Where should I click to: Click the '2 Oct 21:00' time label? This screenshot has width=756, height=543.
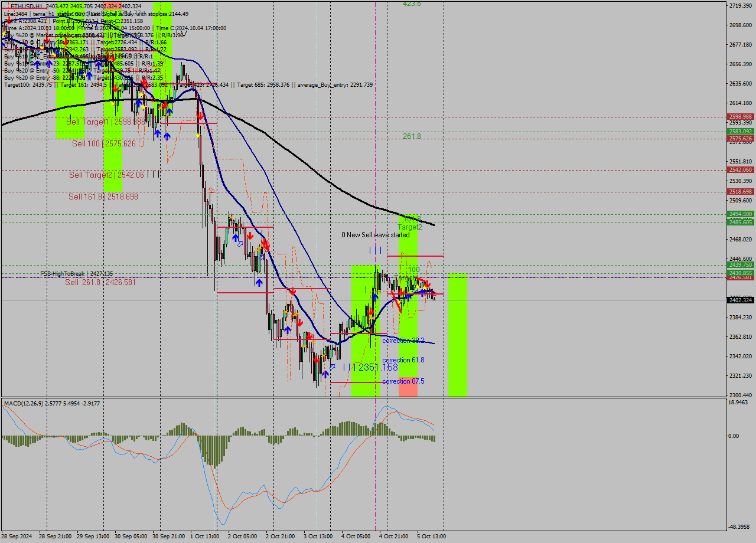tap(281, 537)
